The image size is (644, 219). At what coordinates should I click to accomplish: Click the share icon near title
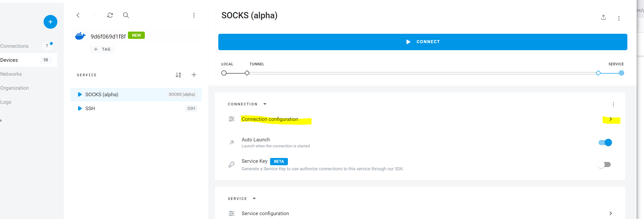tap(604, 18)
